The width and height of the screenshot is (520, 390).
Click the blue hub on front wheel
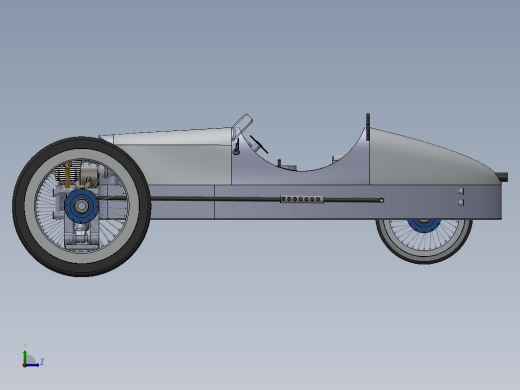pyautogui.click(x=81, y=206)
